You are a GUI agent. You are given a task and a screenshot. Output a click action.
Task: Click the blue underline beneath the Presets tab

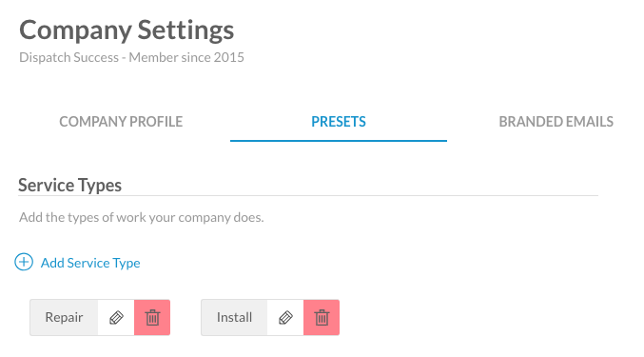339,141
